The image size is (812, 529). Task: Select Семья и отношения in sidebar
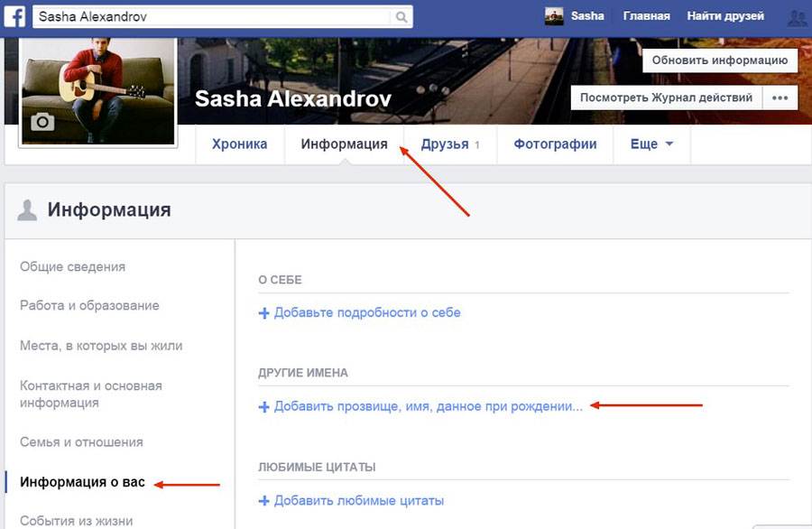pos(81,442)
